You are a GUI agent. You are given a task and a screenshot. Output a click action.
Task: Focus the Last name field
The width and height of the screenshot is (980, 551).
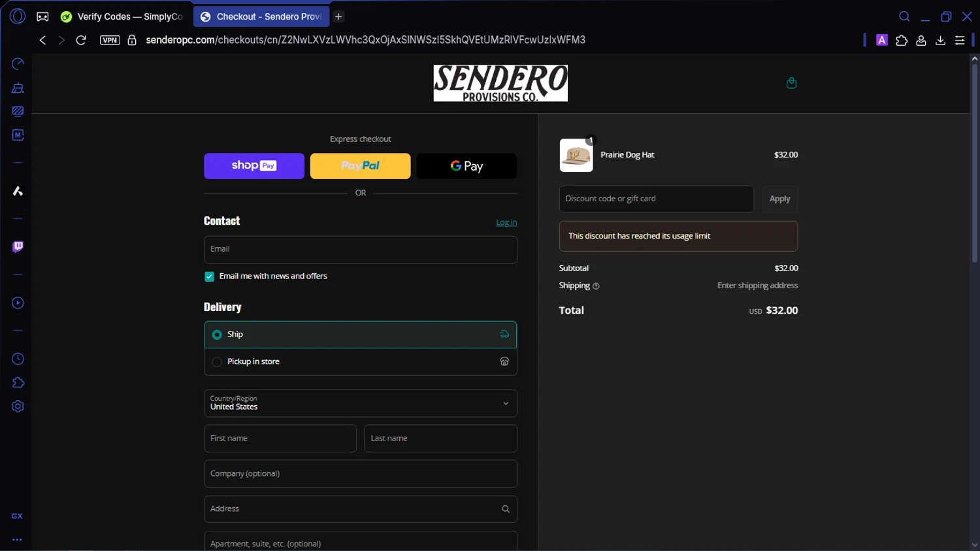point(440,439)
